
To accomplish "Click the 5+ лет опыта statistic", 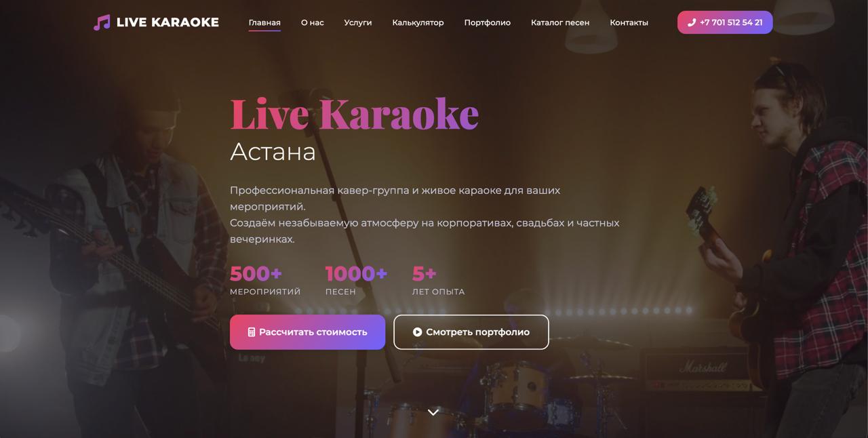I will [438, 281].
